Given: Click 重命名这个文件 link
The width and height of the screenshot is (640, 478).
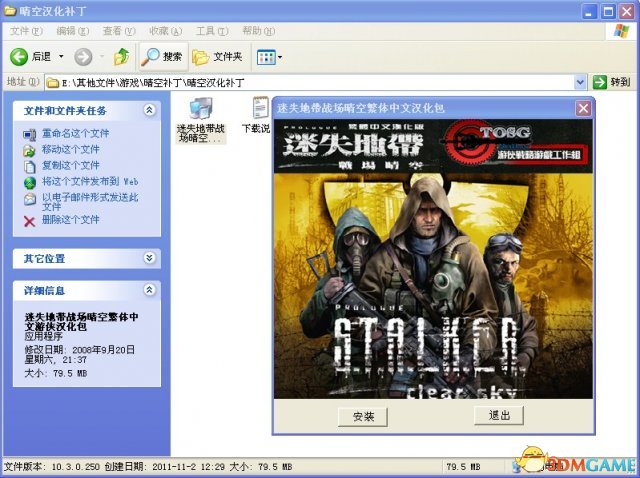Looking at the screenshot, I should pyautogui.click(x=76, y=133).
